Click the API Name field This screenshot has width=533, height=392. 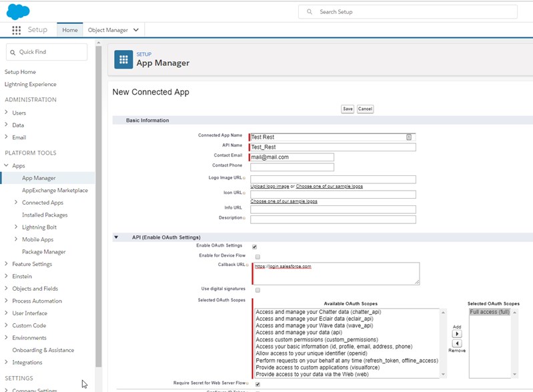333,147
